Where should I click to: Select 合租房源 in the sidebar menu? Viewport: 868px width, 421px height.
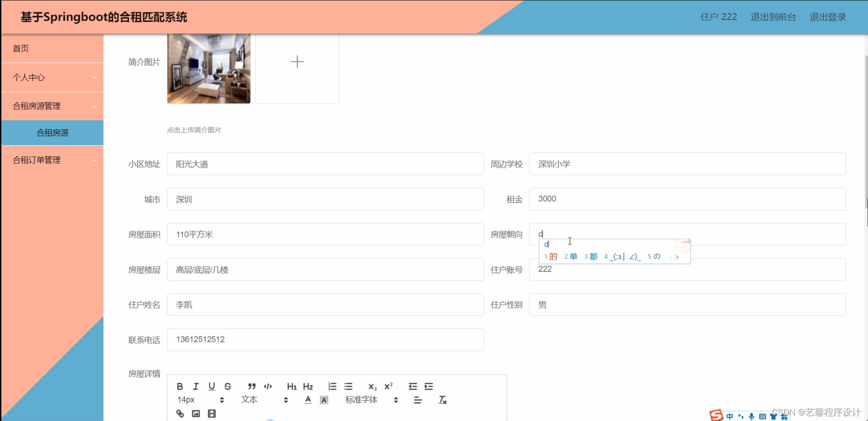[52, 132]
